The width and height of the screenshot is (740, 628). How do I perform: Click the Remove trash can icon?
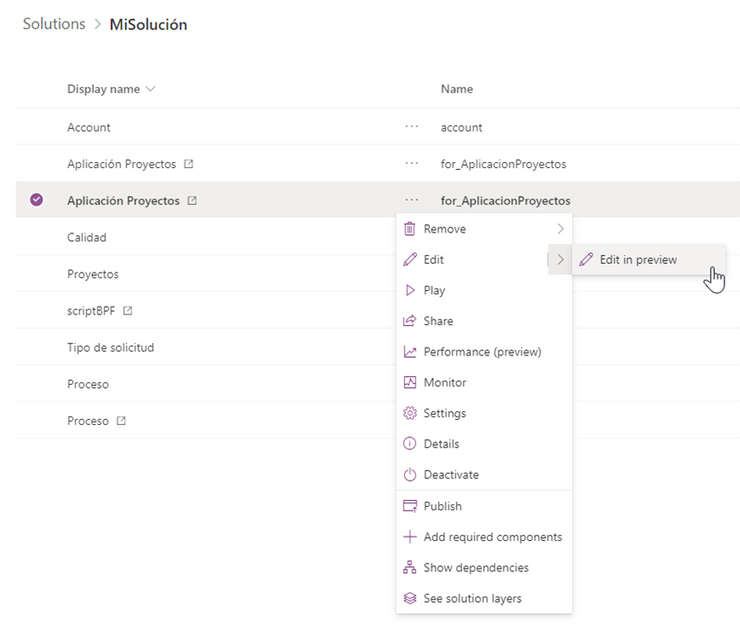[410, 229]
